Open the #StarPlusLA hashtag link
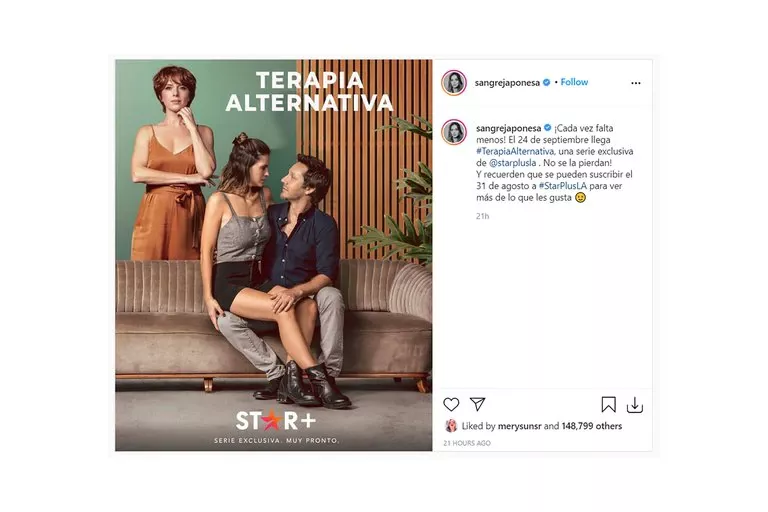 (563, 186)
